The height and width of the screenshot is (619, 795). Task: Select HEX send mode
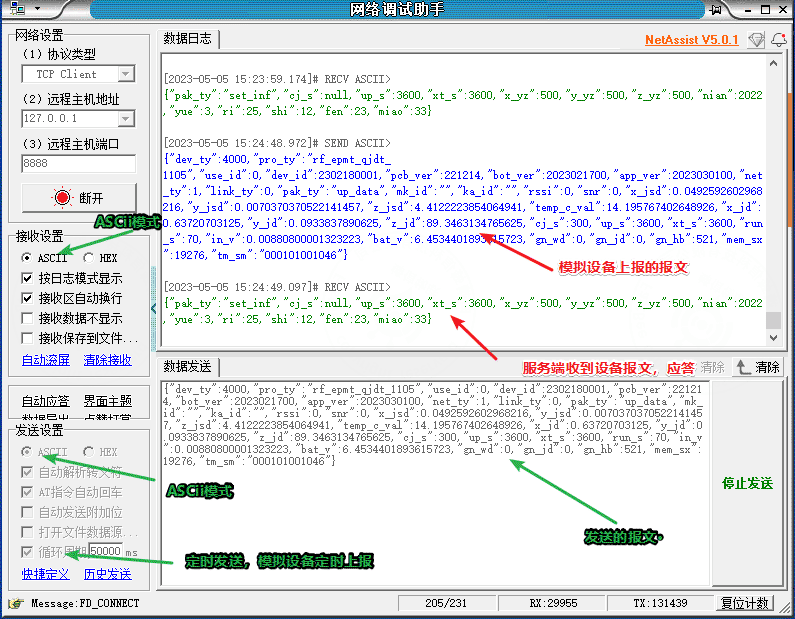point(89,451)
